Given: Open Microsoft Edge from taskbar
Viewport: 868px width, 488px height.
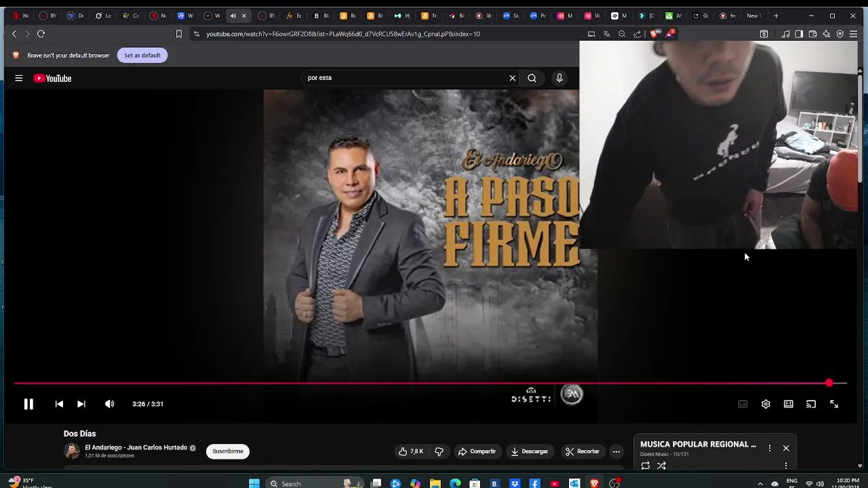Looking at the screenshot, I should 455,483.
